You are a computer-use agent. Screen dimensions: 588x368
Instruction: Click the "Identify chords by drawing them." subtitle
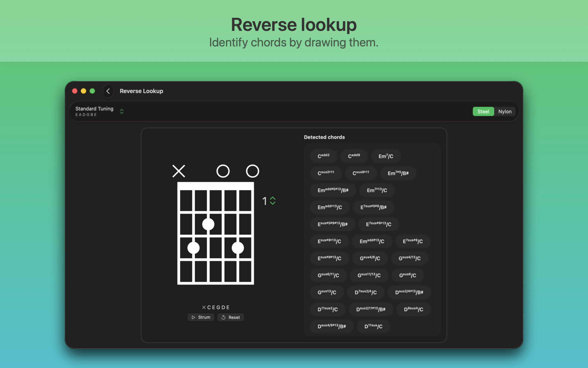[294, 42]
